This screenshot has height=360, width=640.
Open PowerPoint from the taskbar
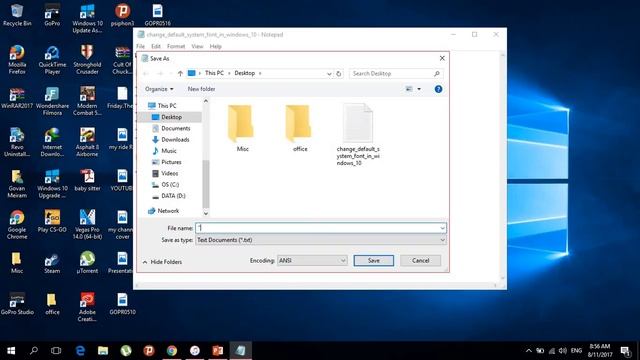coord(218,351)
